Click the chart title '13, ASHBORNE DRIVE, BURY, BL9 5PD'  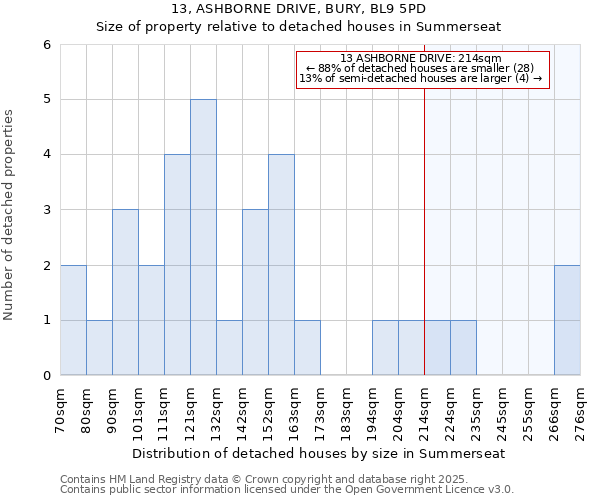point(298,8)
